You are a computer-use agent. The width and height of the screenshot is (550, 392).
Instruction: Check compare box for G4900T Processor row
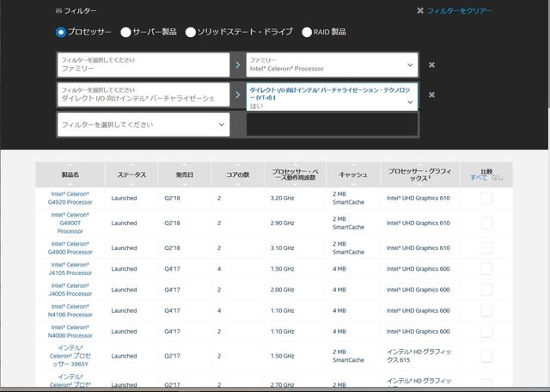tap(486, 224)
